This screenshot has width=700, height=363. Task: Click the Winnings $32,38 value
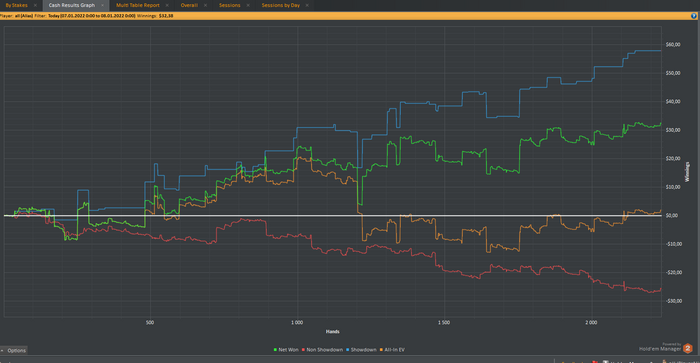point(155,16)
